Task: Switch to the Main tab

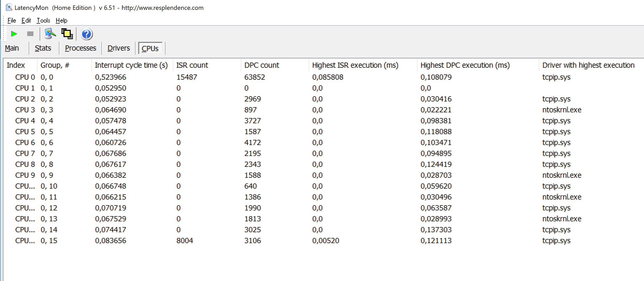Action: (12, 48)
